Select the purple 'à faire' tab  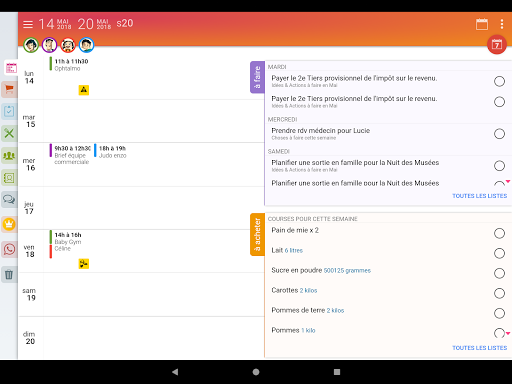[257, 77]
